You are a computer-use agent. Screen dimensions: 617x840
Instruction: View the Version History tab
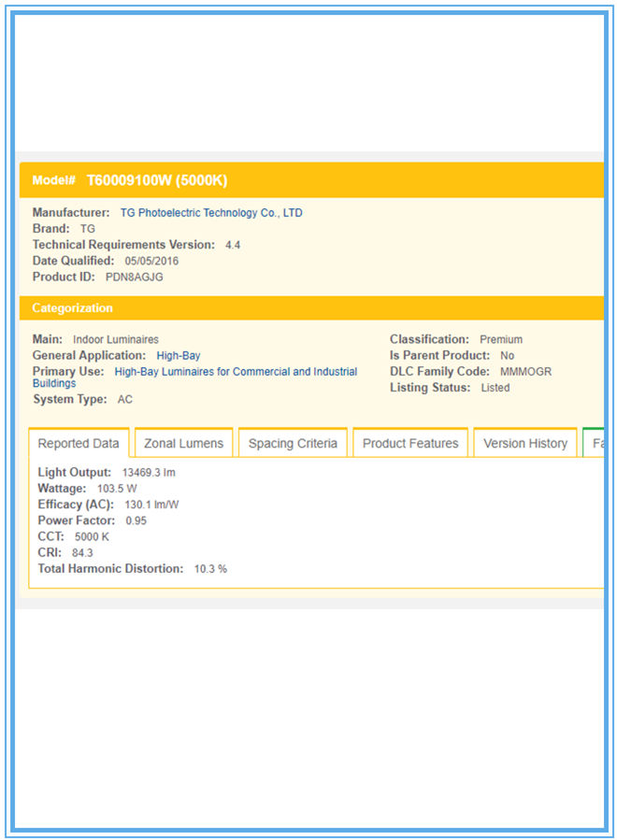[x=525, y=443]
